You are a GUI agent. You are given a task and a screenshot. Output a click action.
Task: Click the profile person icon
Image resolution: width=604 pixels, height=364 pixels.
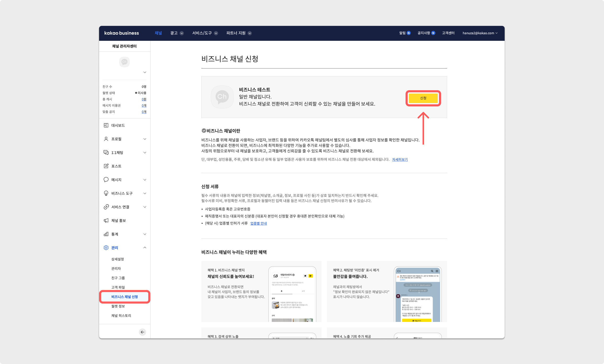pos(106,139)
